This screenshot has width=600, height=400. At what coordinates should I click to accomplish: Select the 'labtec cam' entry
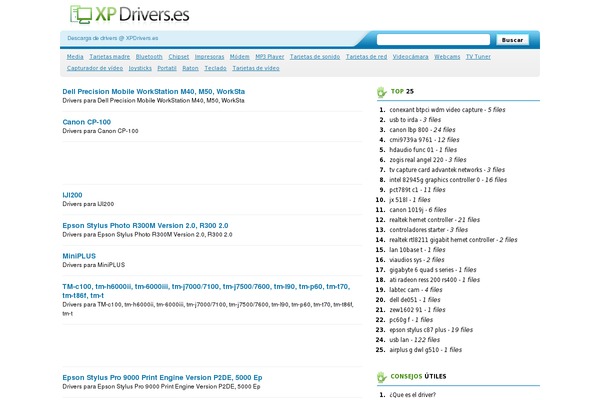416,289
